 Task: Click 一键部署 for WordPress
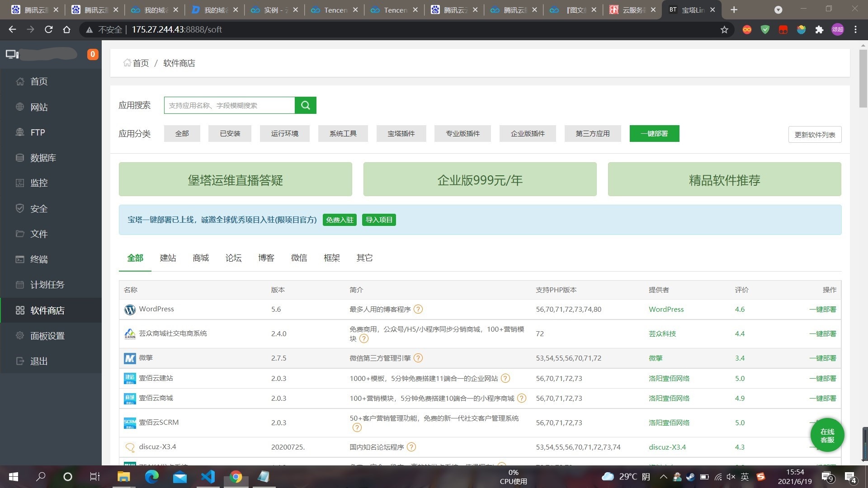click(x=823, y=310)
